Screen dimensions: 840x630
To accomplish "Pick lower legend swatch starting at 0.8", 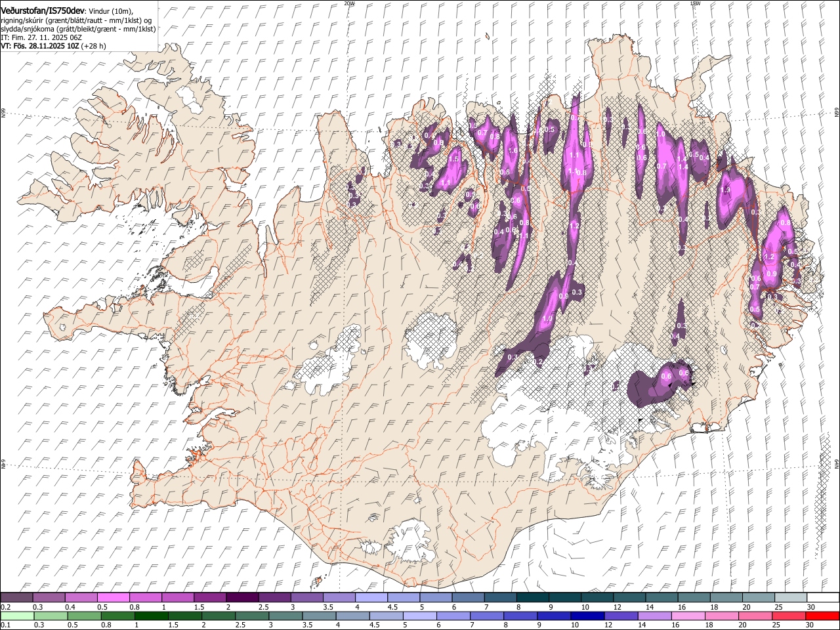I will click(x=117, y=616).
